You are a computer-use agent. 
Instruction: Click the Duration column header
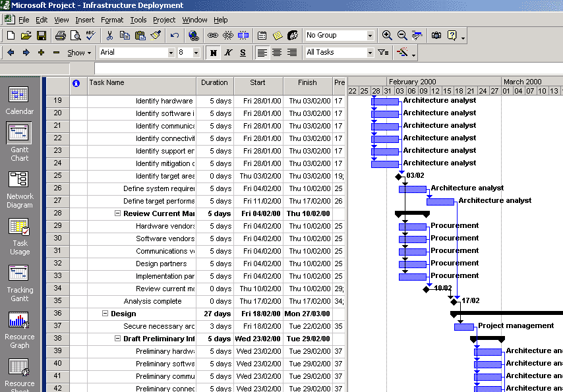coord(214,83)
